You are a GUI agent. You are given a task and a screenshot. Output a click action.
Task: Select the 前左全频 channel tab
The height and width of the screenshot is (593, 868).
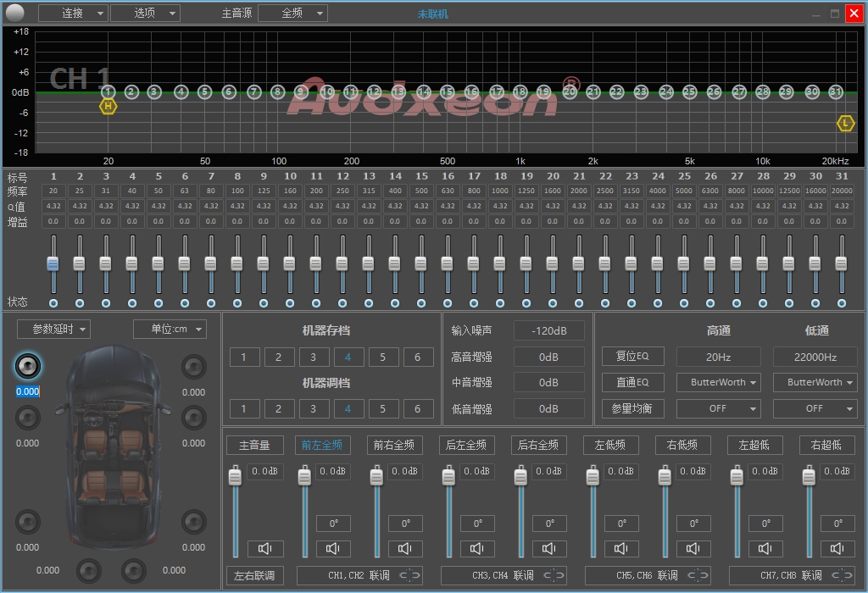322,445
